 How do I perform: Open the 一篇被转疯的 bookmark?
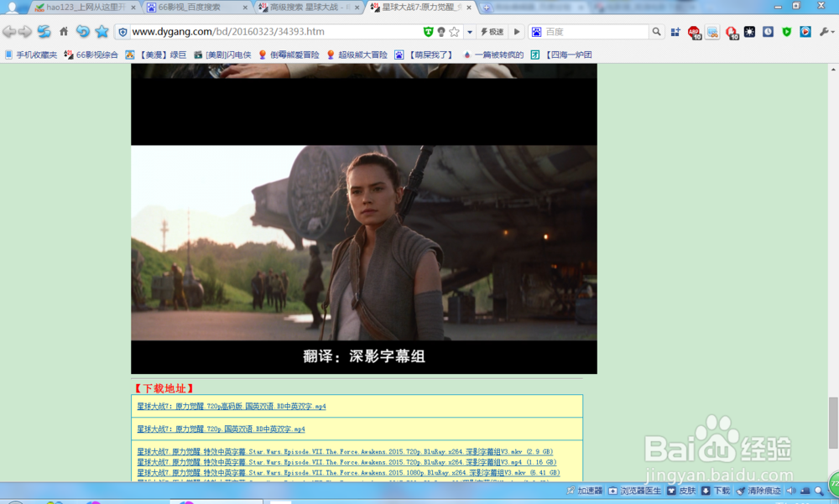493,55
